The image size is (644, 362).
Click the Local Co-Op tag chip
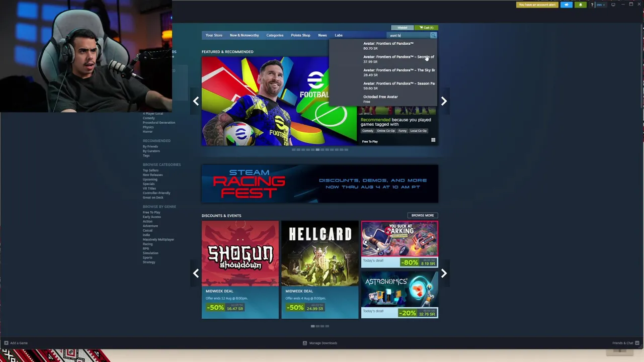click(419, 131)
